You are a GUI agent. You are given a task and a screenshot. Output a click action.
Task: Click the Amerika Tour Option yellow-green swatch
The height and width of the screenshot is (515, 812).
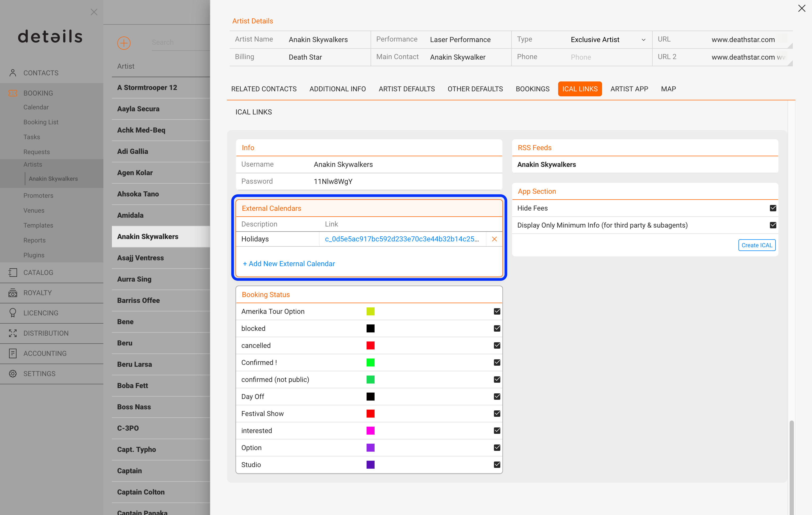tap(370, 311)
